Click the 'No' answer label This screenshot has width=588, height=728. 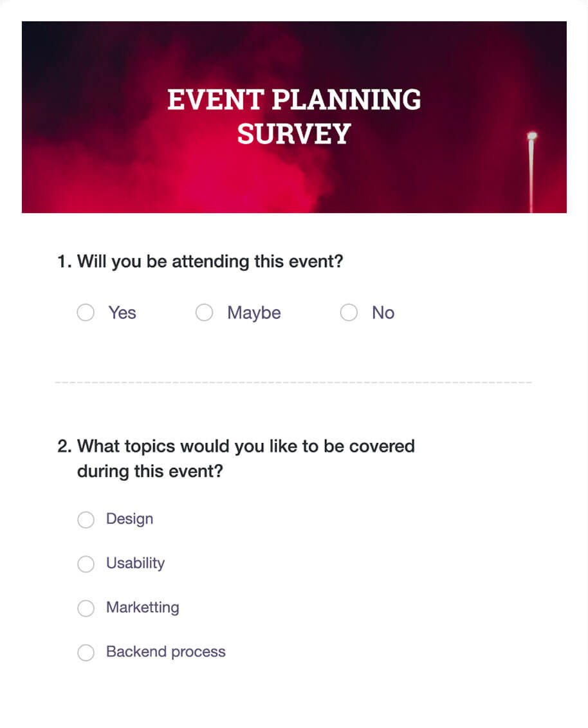coord(383,313)
